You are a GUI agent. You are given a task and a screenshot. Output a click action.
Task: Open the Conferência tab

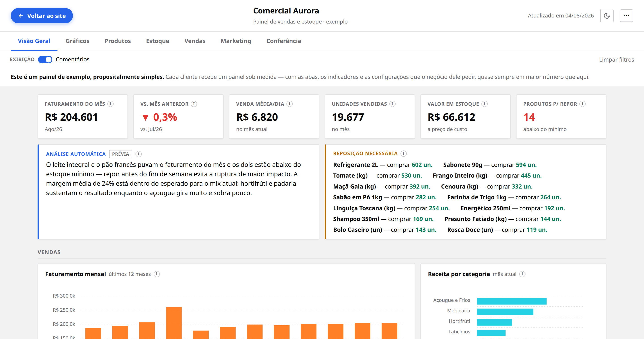284,41
